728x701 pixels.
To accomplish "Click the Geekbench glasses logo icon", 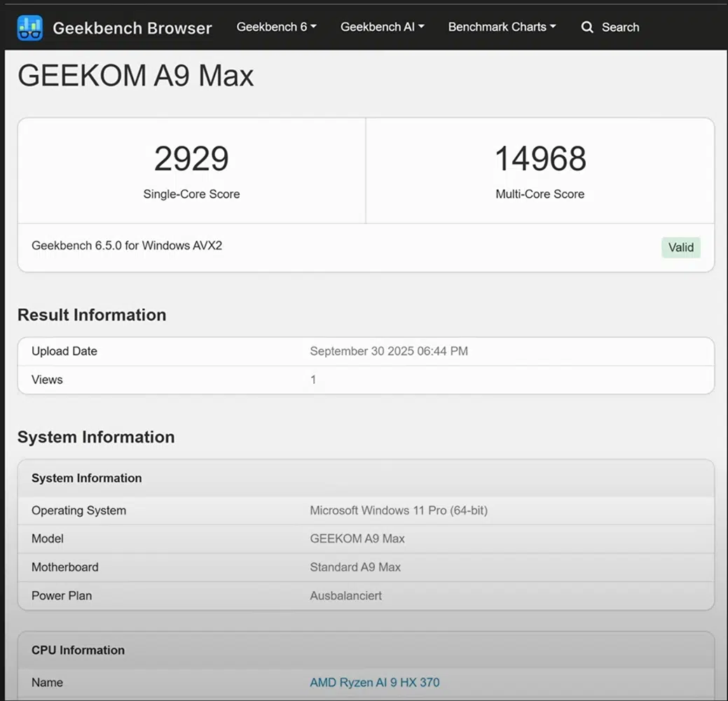I will click(x=30, y=28).
